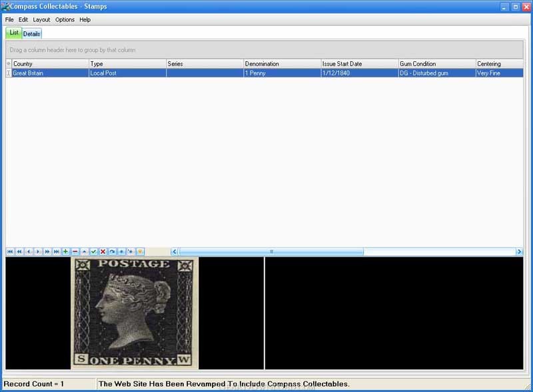The width and height of the screenshot is (533, 392).
Task: Click the row indicator of Great Britain row
Action: pos(9,73)
